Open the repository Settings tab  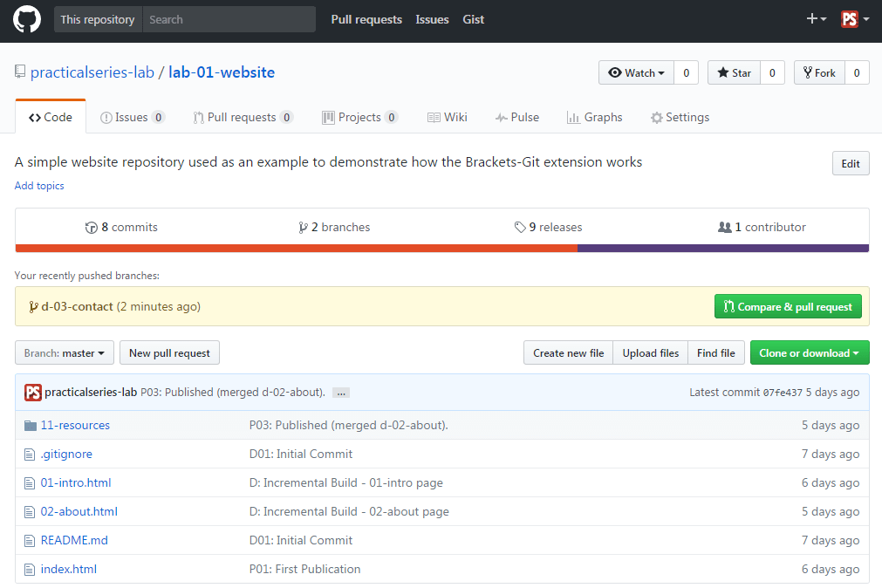680,117
